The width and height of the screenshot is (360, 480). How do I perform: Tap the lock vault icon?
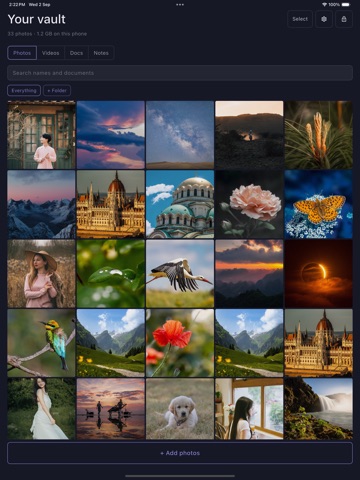(344, 19)
